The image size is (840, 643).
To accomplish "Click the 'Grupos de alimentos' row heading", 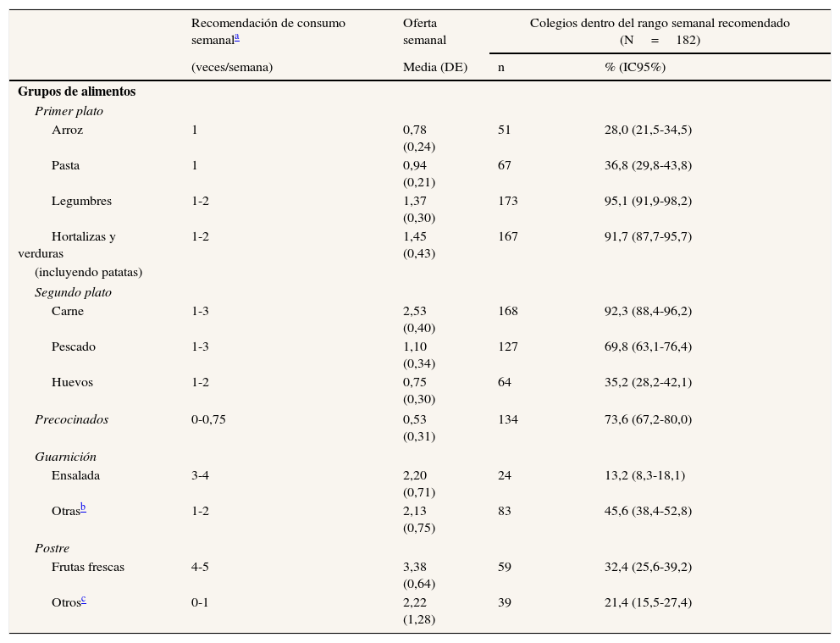I will 76,91.
